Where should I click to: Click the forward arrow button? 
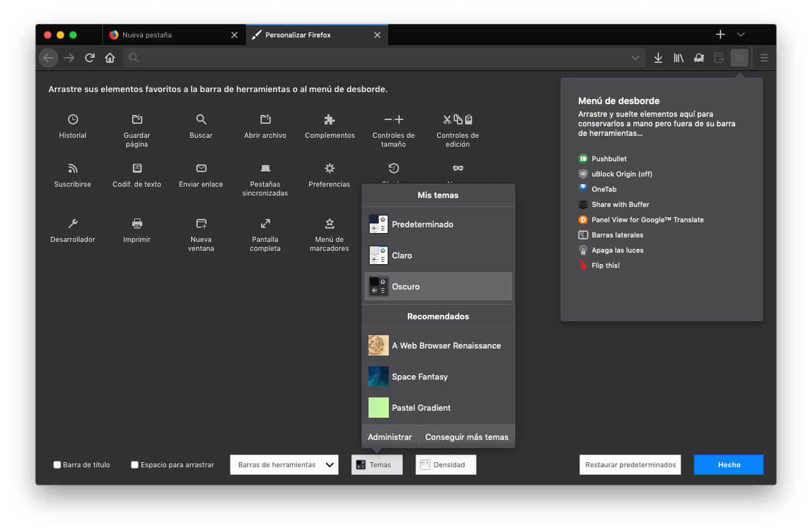[69, 58]
